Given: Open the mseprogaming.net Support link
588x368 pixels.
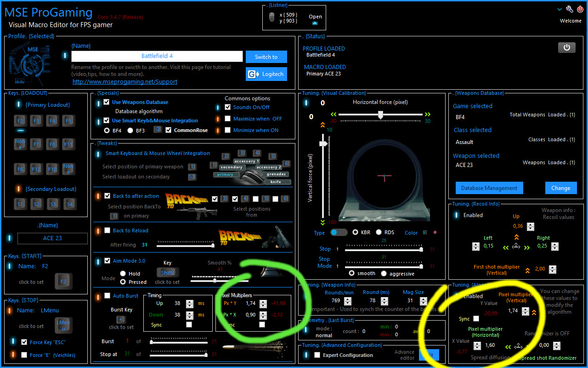Looking at the screenshot, I should click(x=125, y=82).
